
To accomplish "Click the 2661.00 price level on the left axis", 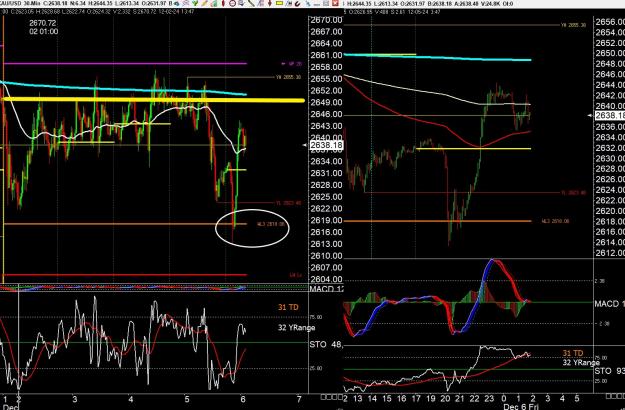I will click(x=326, y=55).
